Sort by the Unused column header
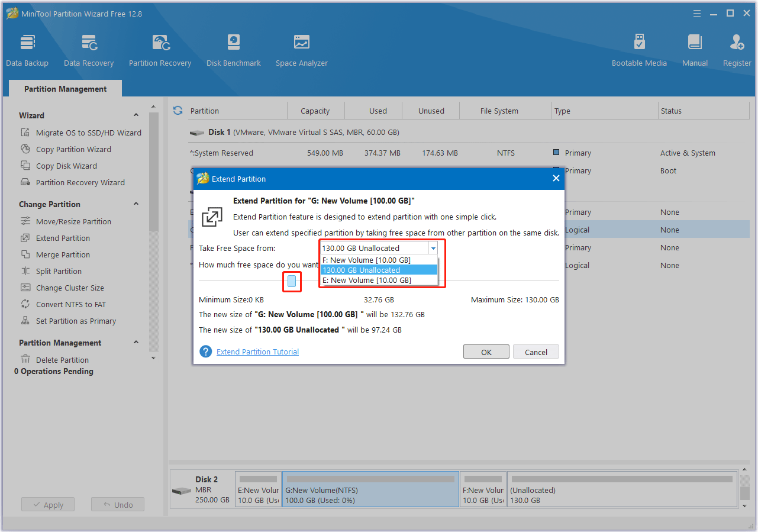758x532 pixels. [x=431, y=111]
